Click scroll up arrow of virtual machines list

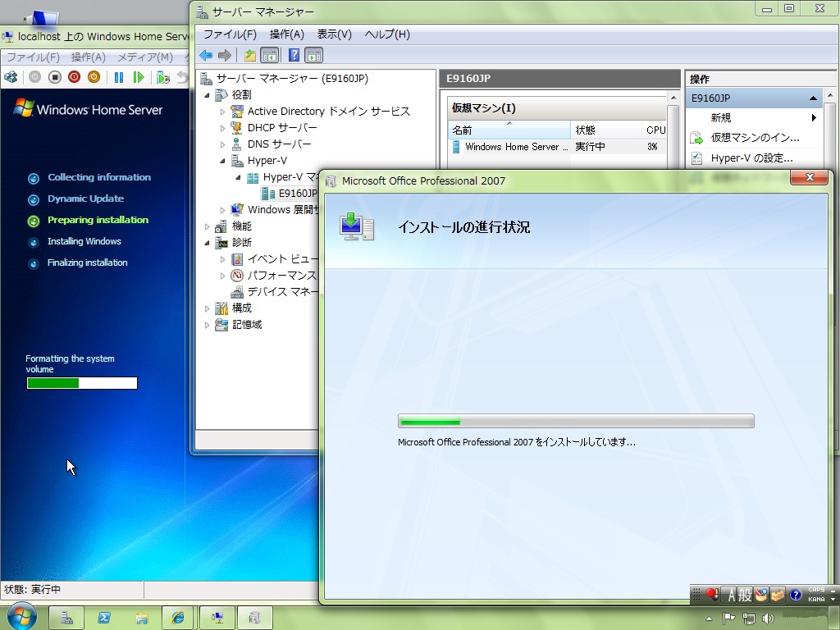pos(673,98)
